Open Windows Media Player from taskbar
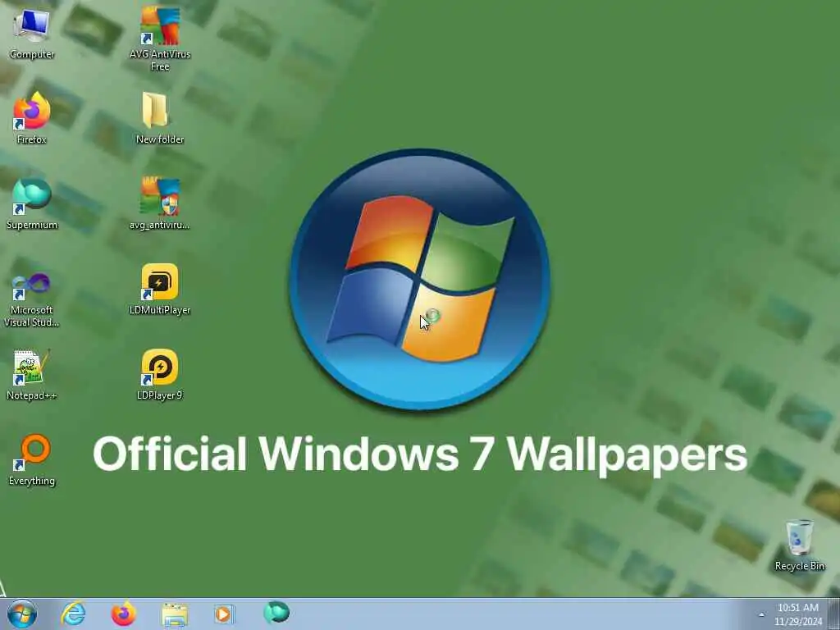The width and height of the screenshot is (840, 630). coord(224,614)
